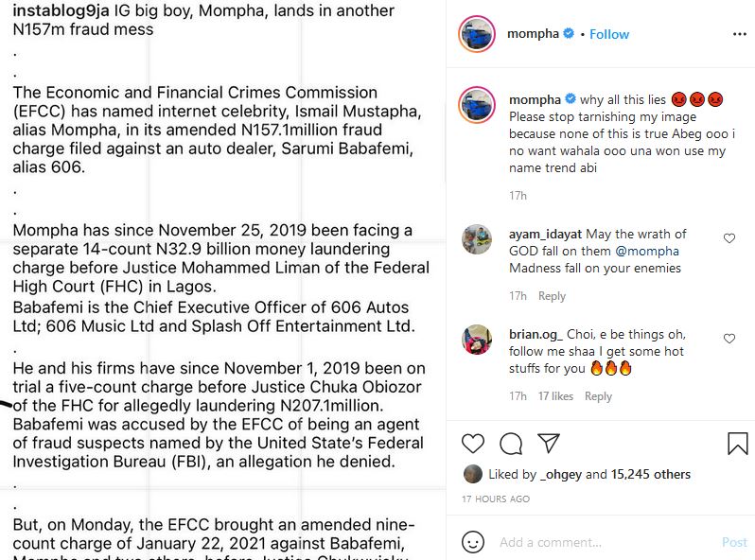This screenshot has height=560, width=755.
Task: Save the post with the bookmark icon
Action: tap(738, 443)
